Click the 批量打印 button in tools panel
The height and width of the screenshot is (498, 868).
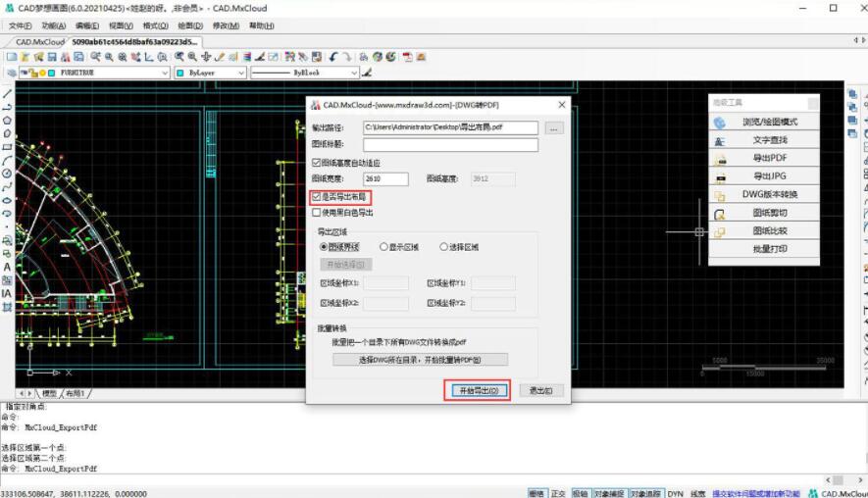[x=770, y=249]
